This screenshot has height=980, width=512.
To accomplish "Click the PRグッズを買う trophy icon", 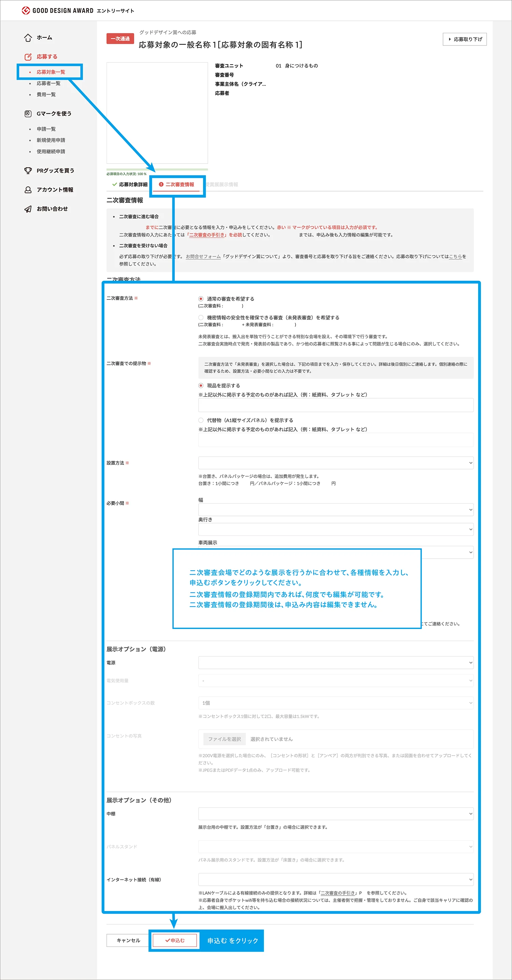I will pos(28,170).
